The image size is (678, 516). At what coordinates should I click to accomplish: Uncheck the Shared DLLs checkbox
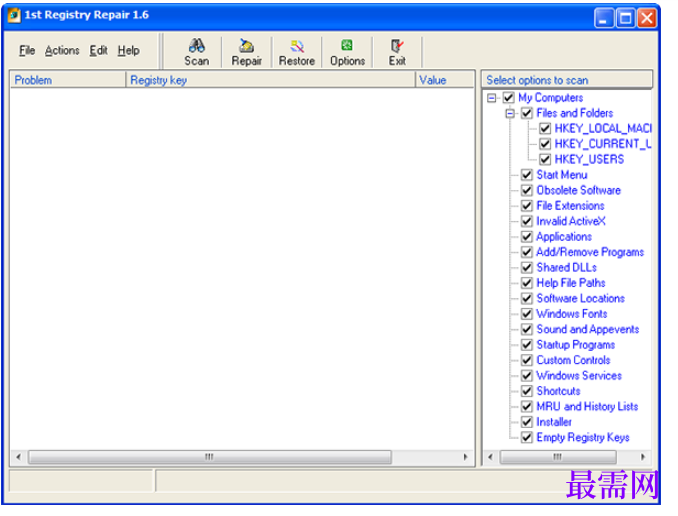point(527,268)
